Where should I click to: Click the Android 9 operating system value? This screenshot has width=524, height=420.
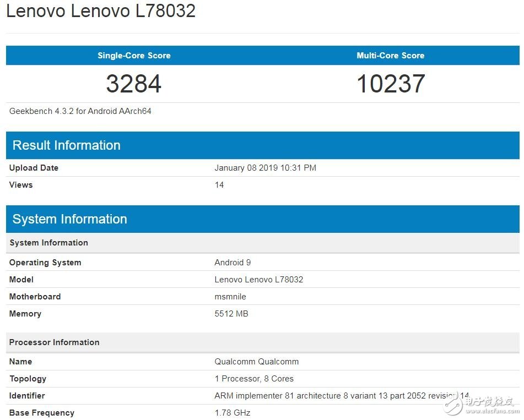click(233, 263)
